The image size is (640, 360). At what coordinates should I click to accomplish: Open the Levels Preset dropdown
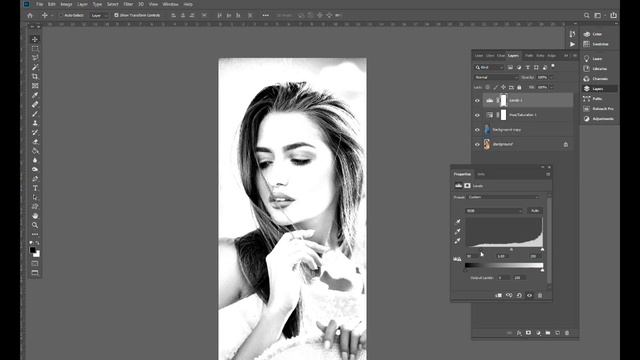coord(503,197)
